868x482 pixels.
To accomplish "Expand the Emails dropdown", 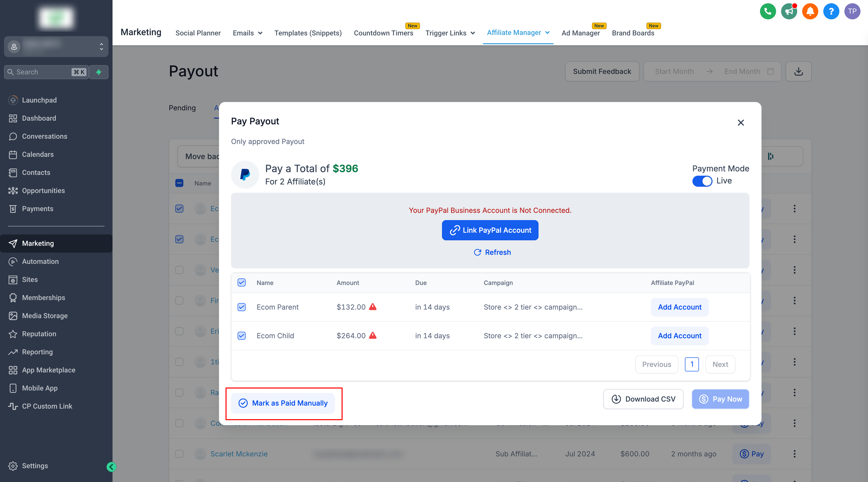I will 247,33.
